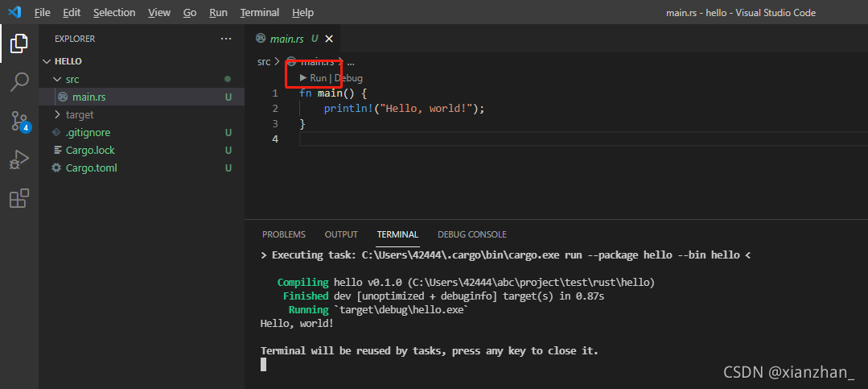Place cursor on empty line 4
Screen dimensions: 868x389
[583, 139]
